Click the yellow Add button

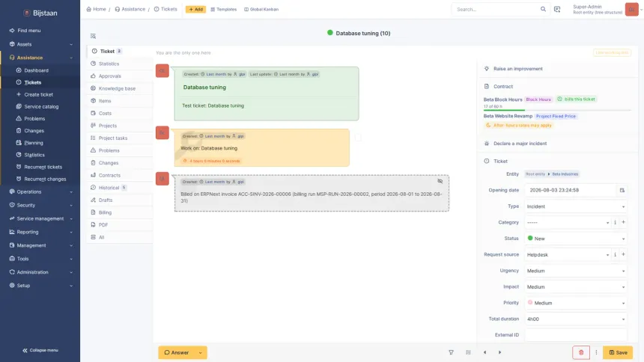point(195,9)
